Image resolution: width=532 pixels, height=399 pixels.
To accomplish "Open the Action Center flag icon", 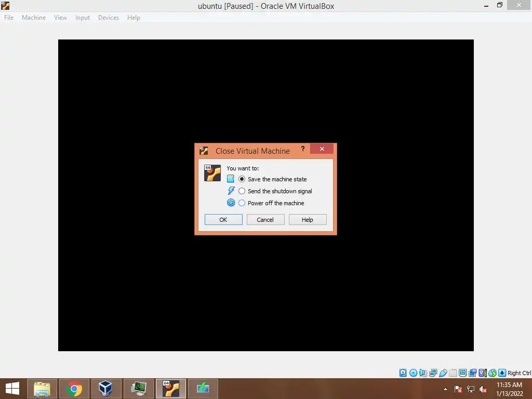I will pyautogui.click(x=458, y=389).
